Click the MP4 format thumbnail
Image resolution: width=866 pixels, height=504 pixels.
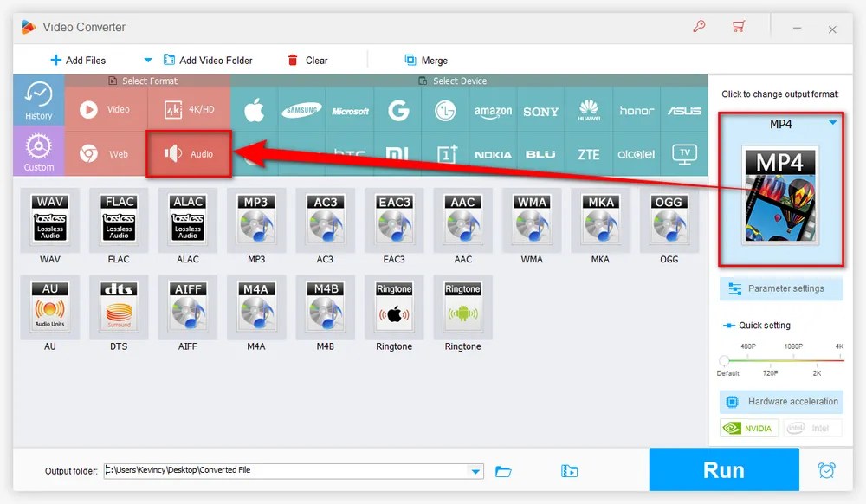(x=780, y=196)
